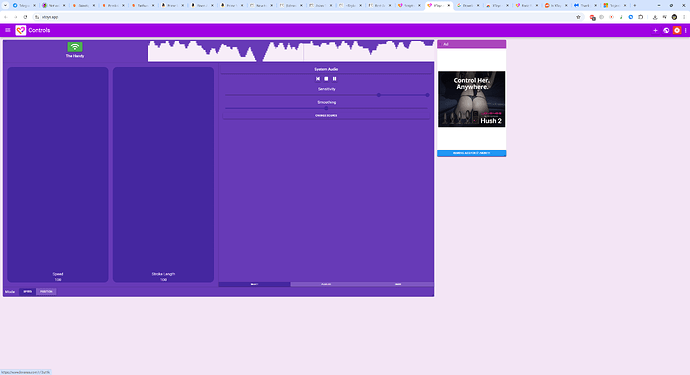Click the orange record icon in header
Image resolution: width=690 pixels, height=375 pixels.
677,30
